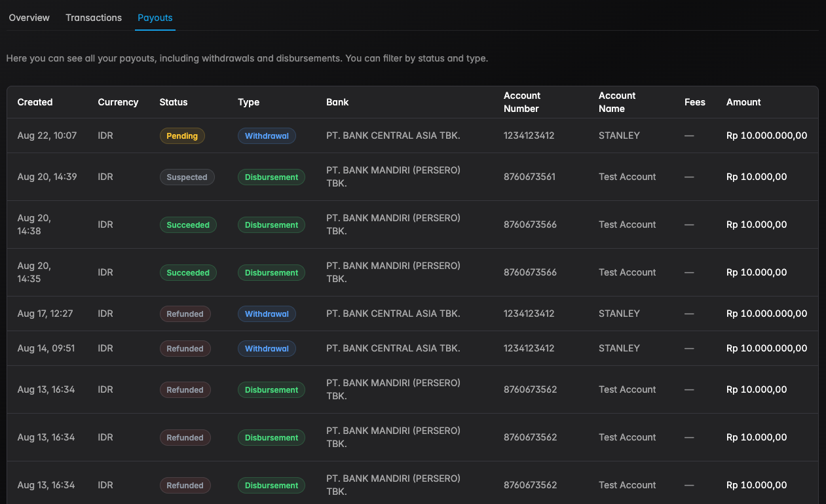
Task: Open the Transactions tab
Action: coord(93,18)
